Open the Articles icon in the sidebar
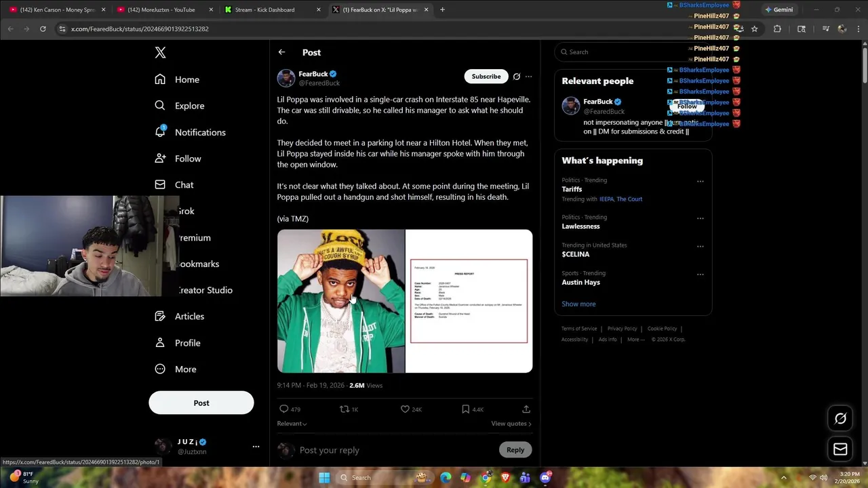 pyautogui.click(x=160, y=316)
